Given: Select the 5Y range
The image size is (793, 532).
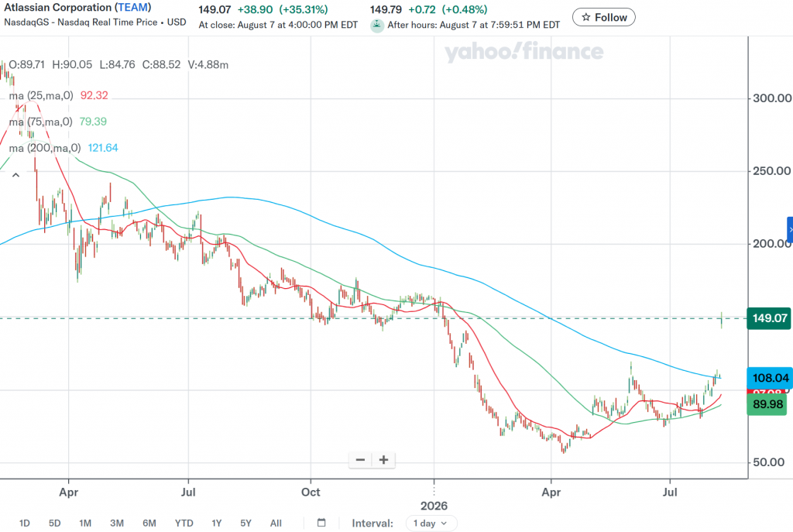Looking at the screenshot, I should coord(245,523).
